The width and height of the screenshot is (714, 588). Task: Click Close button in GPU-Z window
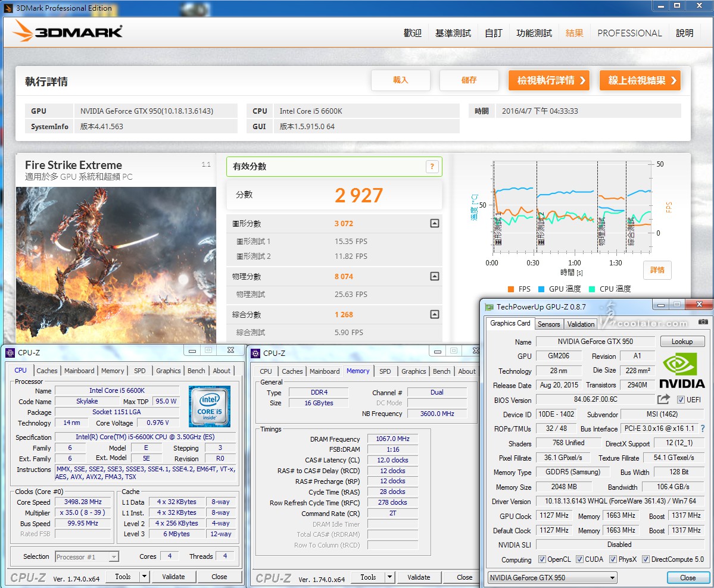pos(688,577)
